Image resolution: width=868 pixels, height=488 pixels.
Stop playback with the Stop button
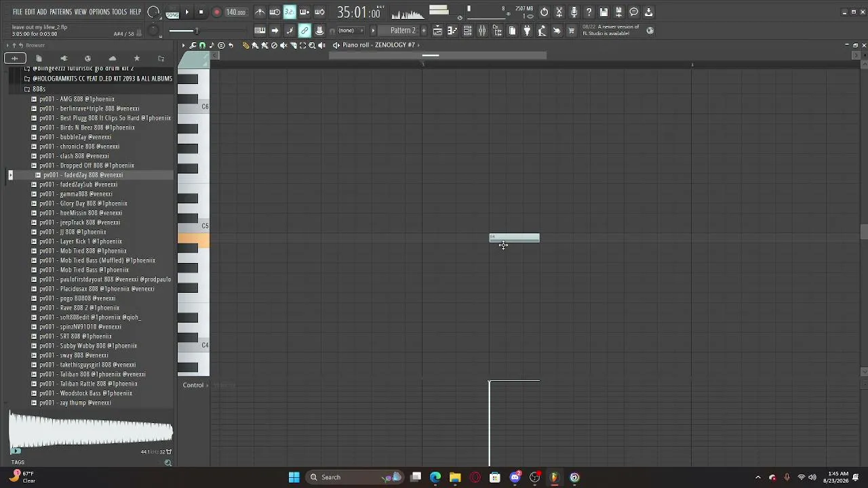201,12
